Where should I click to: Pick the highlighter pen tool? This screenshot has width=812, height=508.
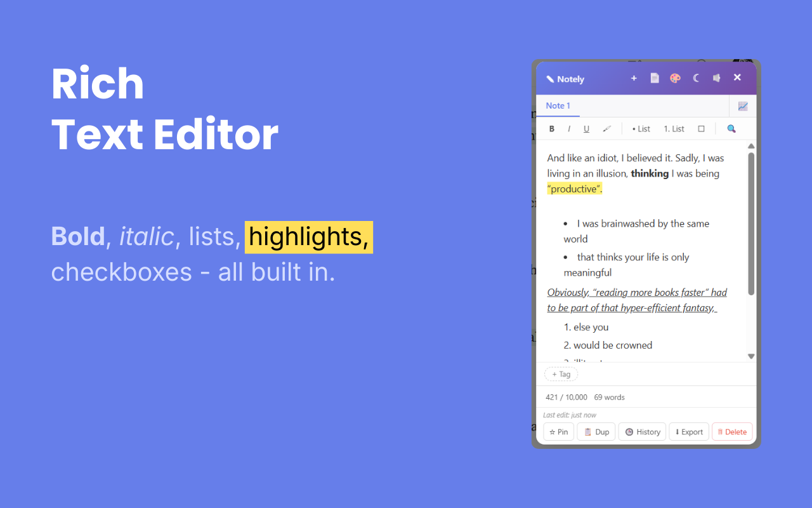pos(606,128)
